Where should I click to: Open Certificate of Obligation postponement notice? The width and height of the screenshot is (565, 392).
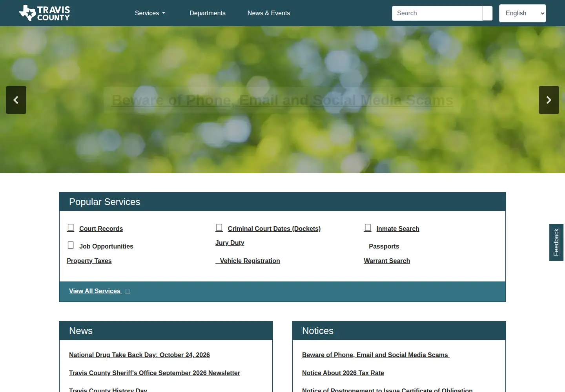pyautogui.click(x=387, y=390)
